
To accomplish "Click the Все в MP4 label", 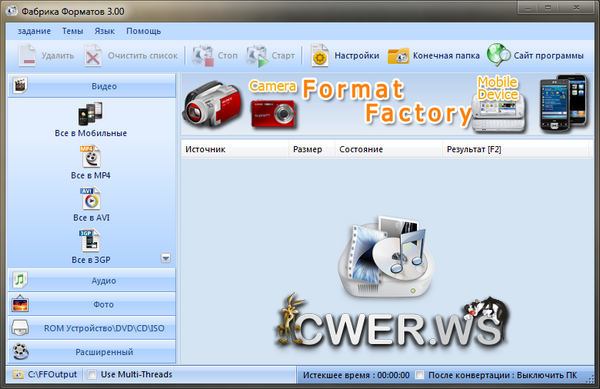I will click(x=91, y=175).
